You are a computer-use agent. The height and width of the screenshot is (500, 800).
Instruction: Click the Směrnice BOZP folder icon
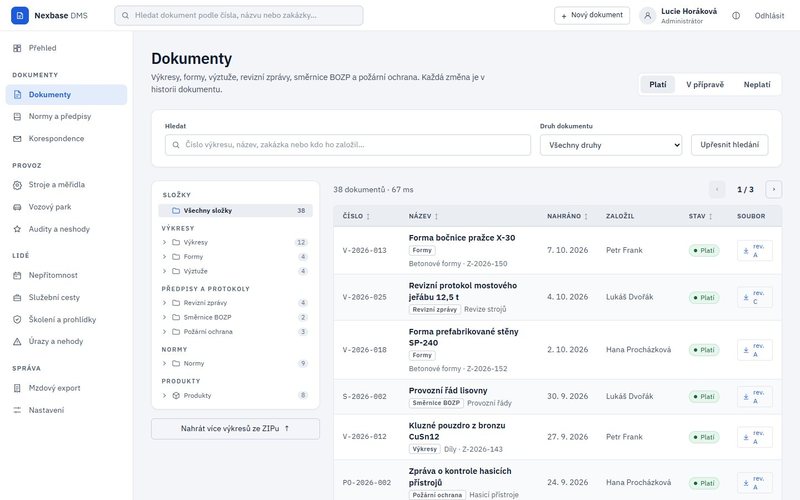click(x=176, y=317)
